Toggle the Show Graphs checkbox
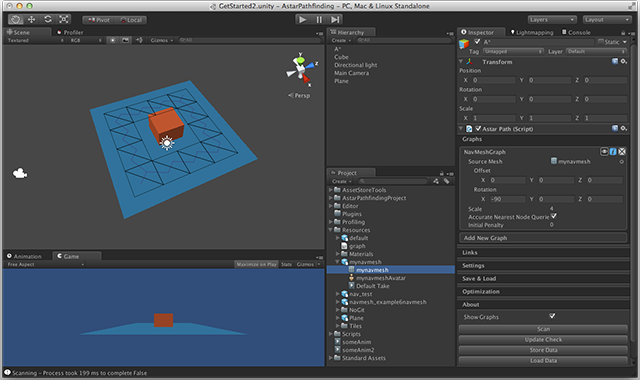Screen dimensions: 640x380 click(552, 316)
